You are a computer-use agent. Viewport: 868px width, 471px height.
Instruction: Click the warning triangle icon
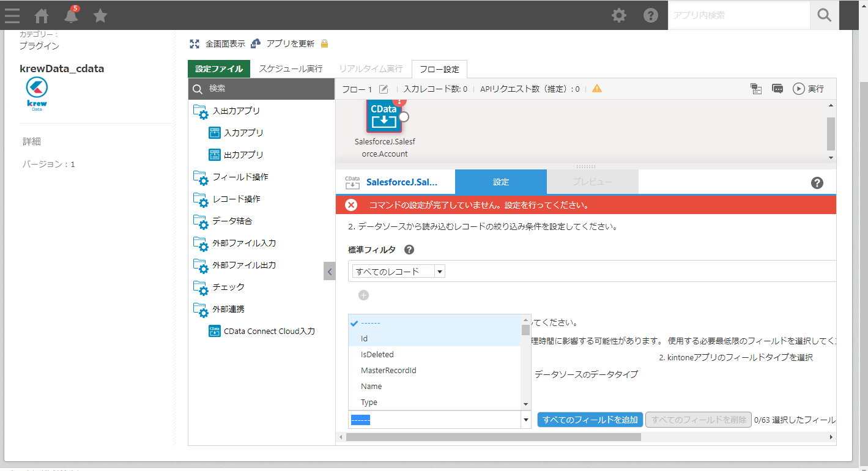click(597, 89)
